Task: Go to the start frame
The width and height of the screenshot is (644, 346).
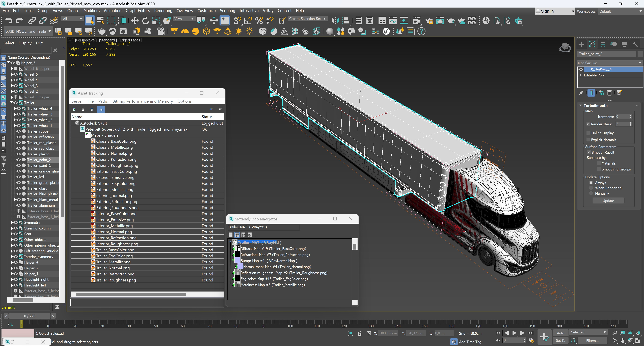Action: coord(498,333)
